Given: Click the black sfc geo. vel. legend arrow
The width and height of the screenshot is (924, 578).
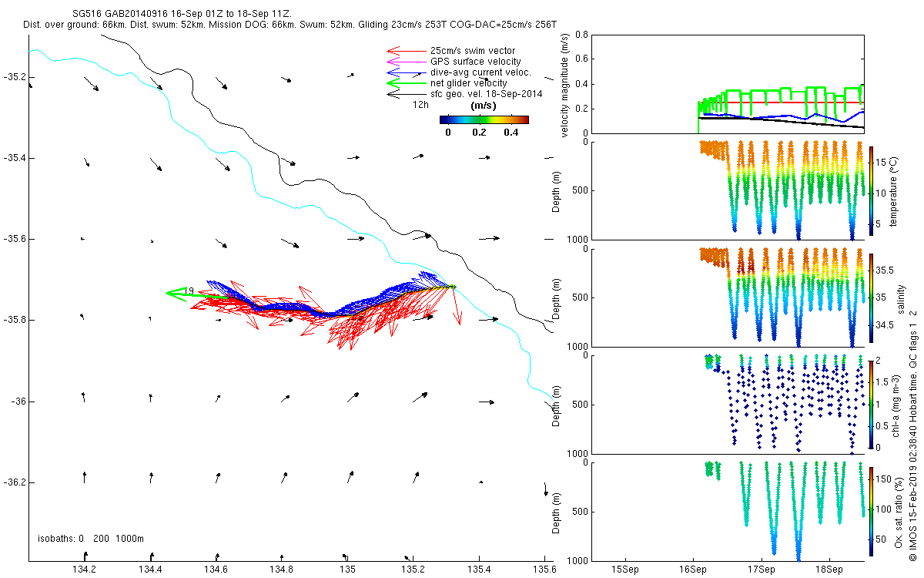Looking at the screenshot, I should pos(406,93).
